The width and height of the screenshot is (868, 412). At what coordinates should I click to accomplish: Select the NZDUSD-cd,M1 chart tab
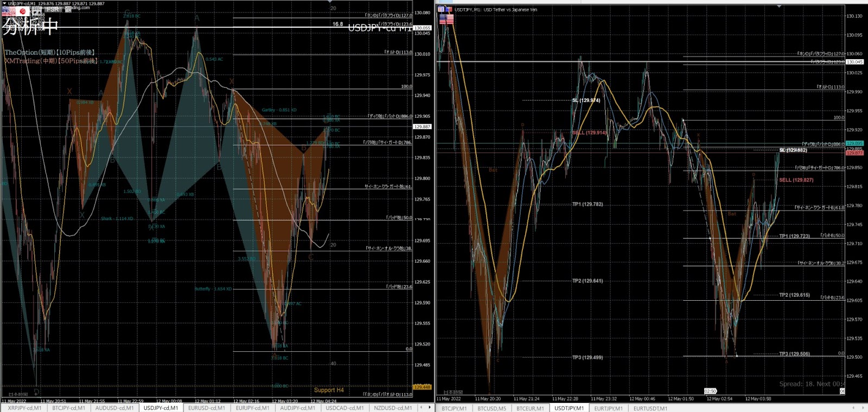tap(392, 408)
